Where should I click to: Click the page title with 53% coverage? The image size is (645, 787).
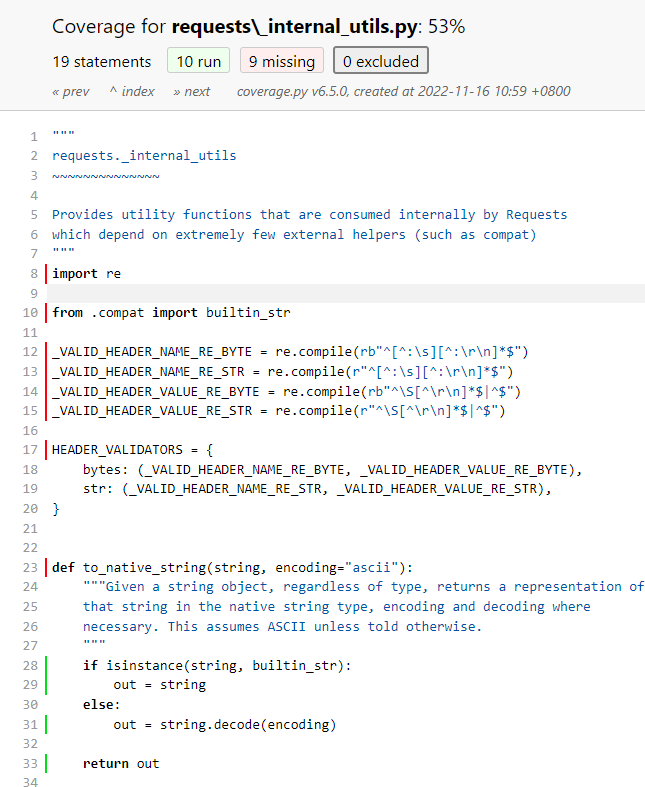(258, 27)
